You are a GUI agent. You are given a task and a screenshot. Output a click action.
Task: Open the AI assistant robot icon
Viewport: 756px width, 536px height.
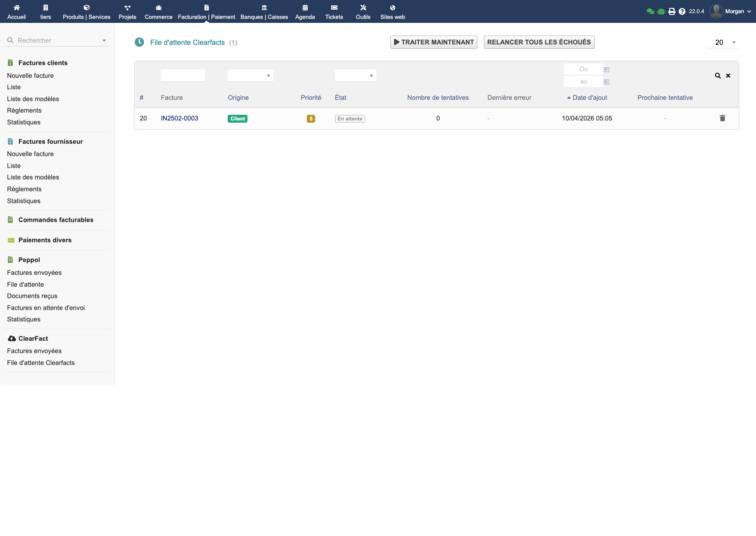click(x=661, y=11)
